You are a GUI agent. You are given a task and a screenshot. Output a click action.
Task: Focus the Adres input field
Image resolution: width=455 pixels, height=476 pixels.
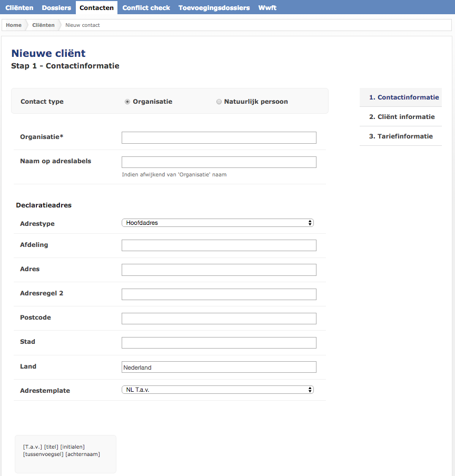[x=219, y=270]
